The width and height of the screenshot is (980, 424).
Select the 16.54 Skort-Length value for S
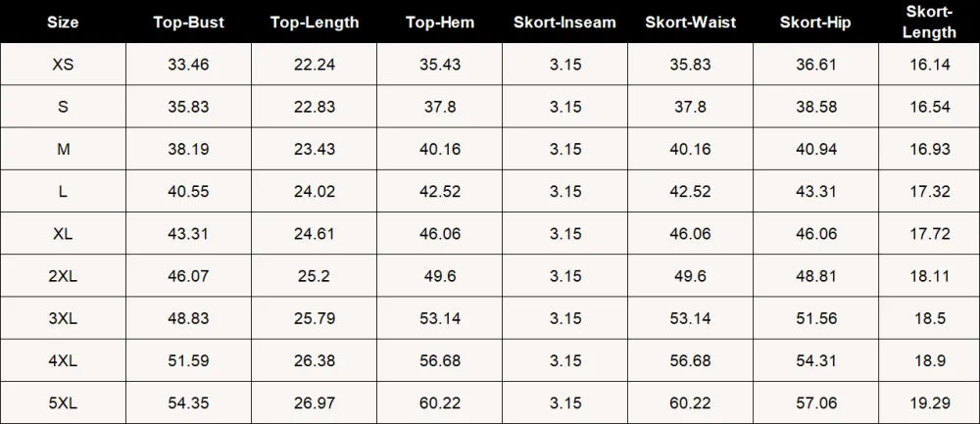coord(929,107)
